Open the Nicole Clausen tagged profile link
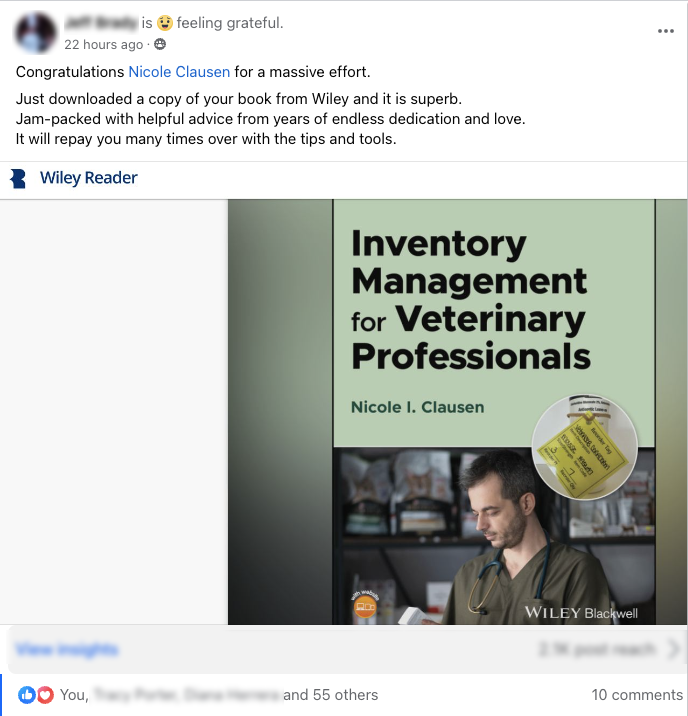 tap(179, 72)
